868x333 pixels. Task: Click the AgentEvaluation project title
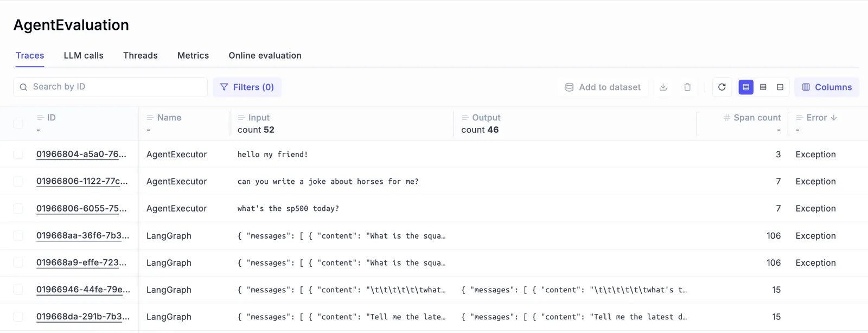[71, 25]
